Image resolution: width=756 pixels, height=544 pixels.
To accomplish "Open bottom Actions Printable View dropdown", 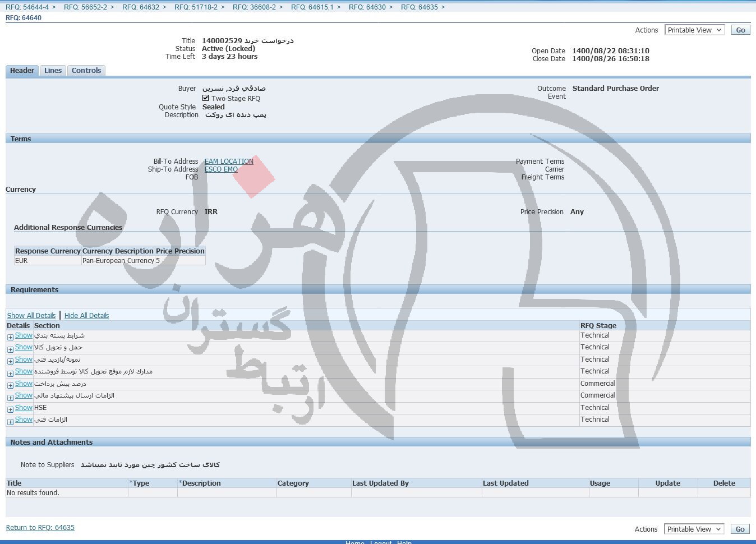I will click(x=694, y=529).
